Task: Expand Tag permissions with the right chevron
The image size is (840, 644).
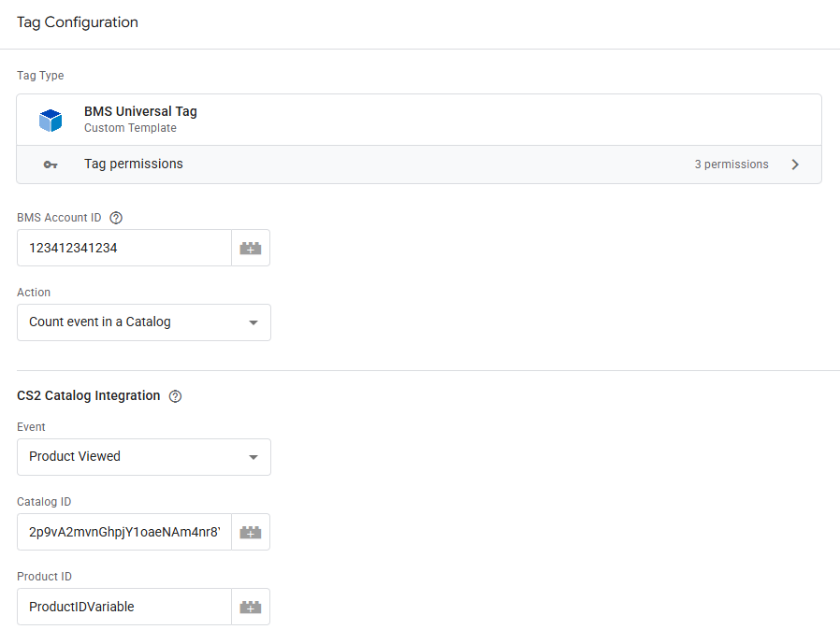Action: [795, 165]
